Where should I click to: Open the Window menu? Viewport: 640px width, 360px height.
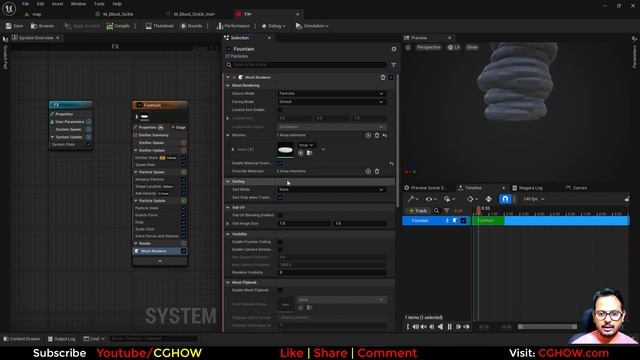78,4
